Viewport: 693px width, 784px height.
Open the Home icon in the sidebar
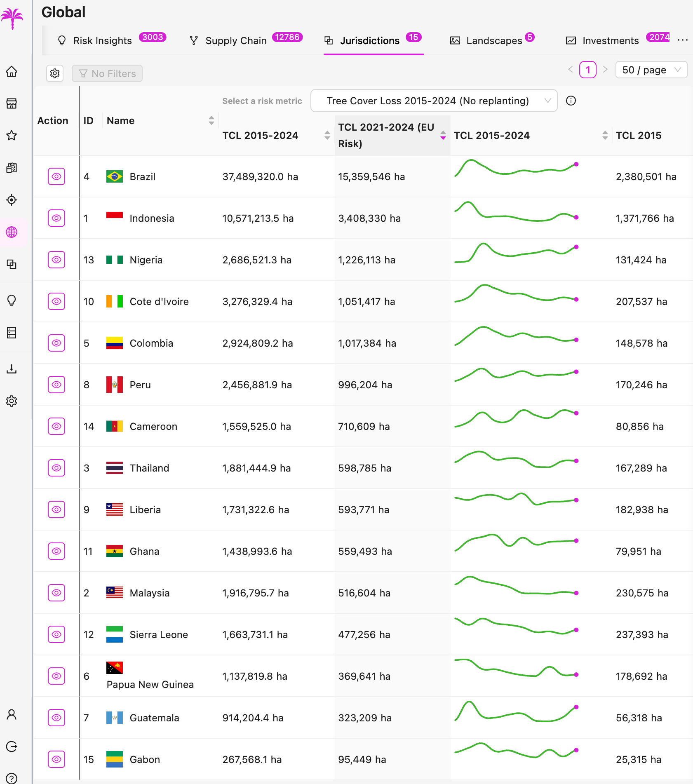coord(12,71)
